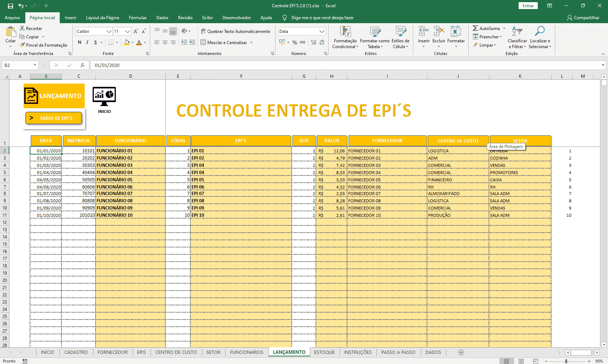Open the font size dropdown

coord(127,31)
